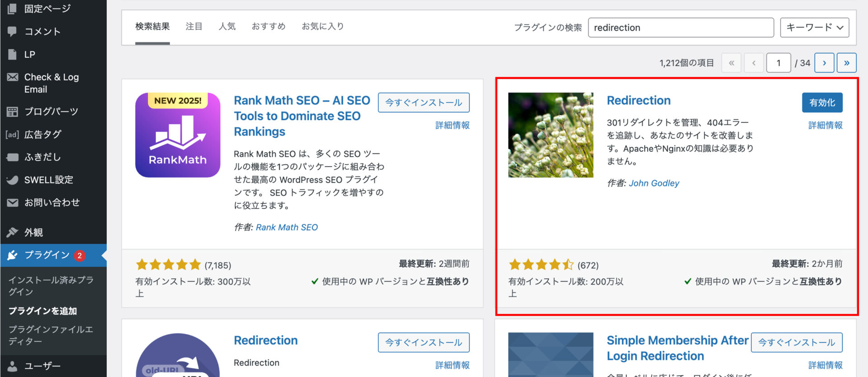Switch to the おすすめ tab

[269, 27]
